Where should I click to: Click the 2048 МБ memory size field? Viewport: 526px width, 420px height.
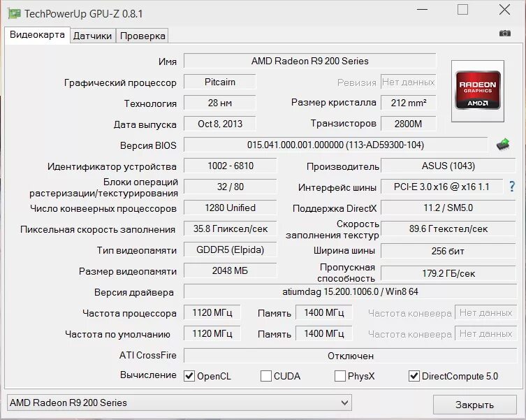pos(230,270)
